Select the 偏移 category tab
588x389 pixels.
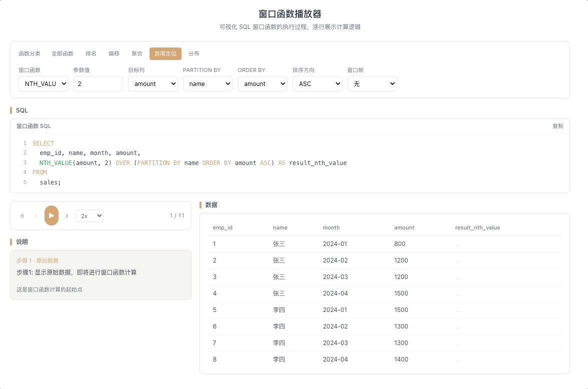click(114, 53)
